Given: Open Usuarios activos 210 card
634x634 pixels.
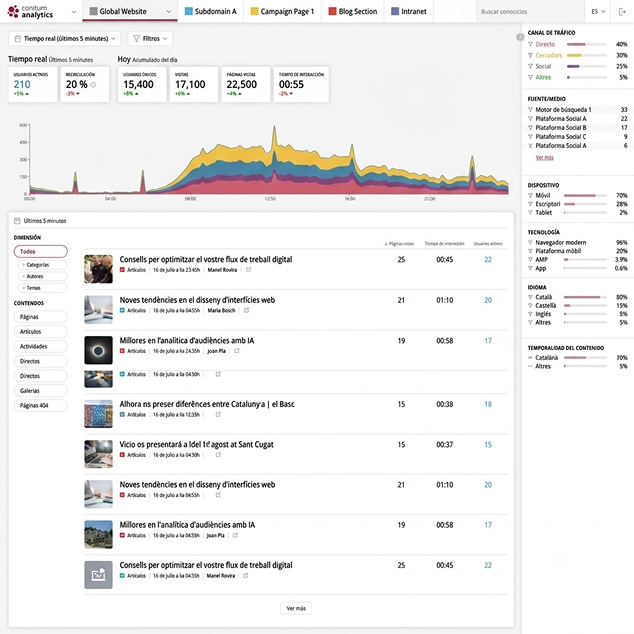Looking at the screenshot, I should point(33,85).
